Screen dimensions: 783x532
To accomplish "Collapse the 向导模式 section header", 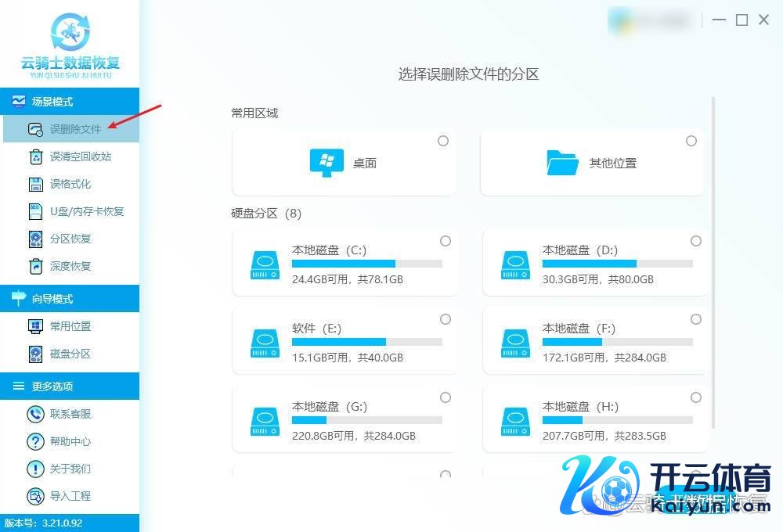I will [70, 299].
